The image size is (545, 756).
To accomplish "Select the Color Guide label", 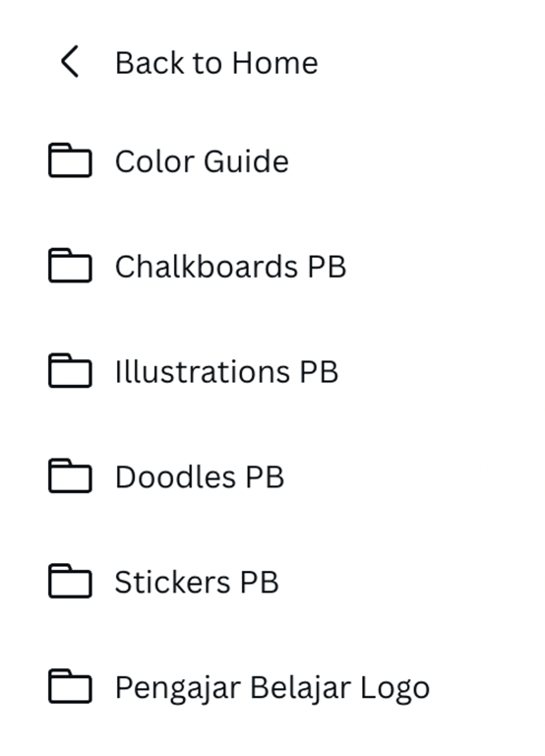I will tap(202, 161).
